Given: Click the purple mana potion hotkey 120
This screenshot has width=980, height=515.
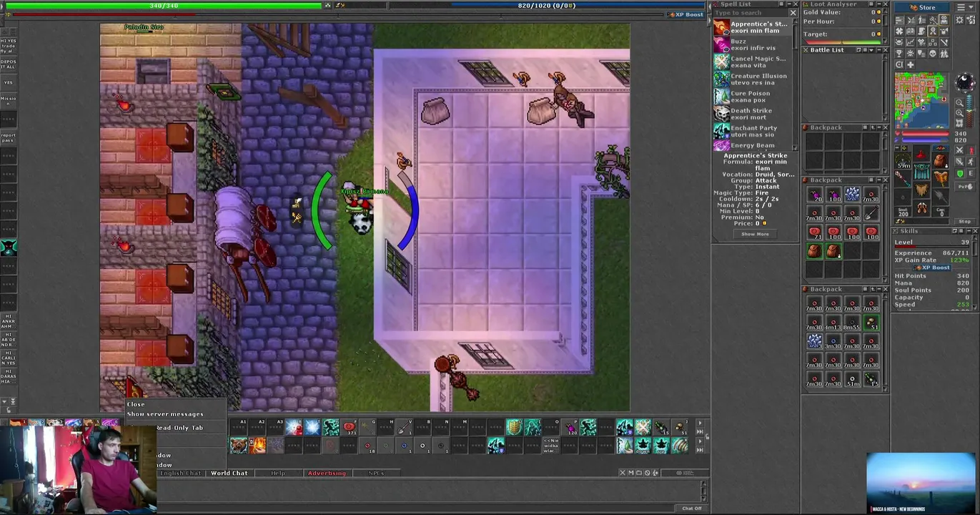Looking at the screenshot, I should [x=570, y=427].
